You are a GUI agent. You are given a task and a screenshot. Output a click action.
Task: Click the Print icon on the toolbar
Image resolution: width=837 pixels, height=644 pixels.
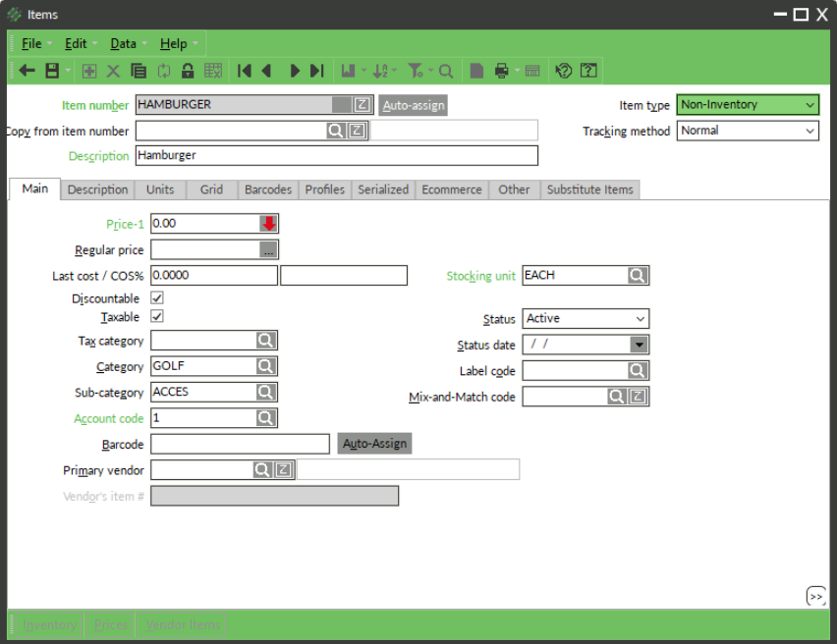(x=501, y=70)
